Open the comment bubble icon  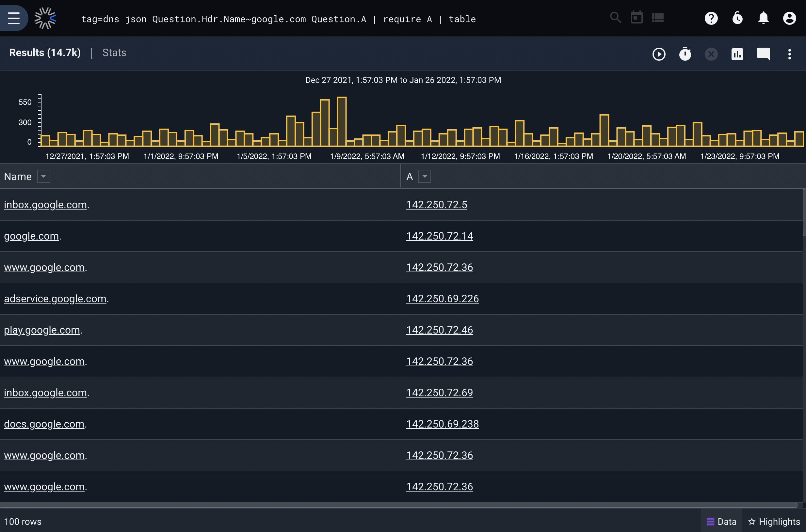click(763, 54)
